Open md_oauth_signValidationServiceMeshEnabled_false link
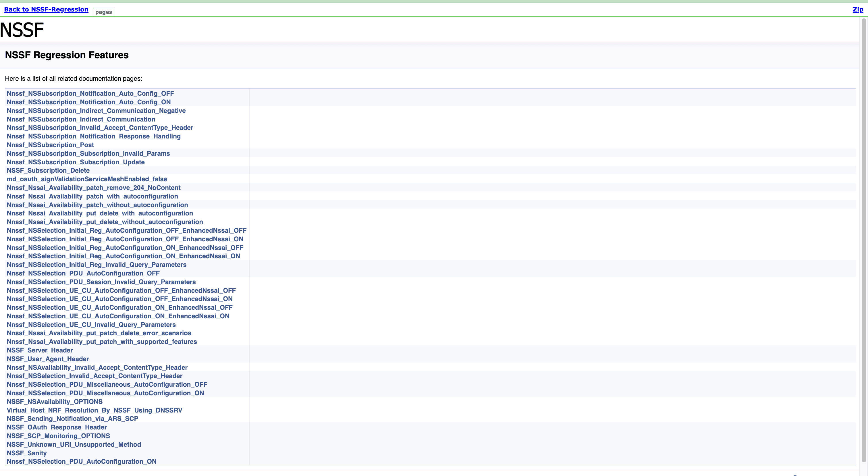Screen dimensions: 868x476 (87, 179)
